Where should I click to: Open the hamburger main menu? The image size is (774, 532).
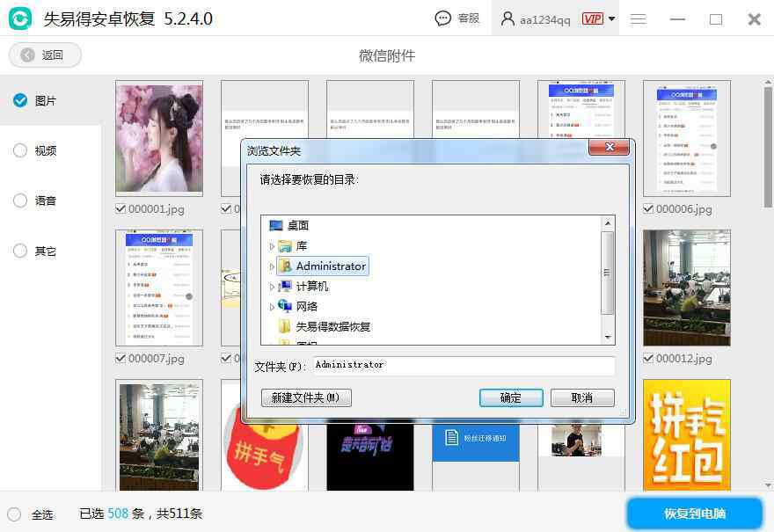point(639,19)
